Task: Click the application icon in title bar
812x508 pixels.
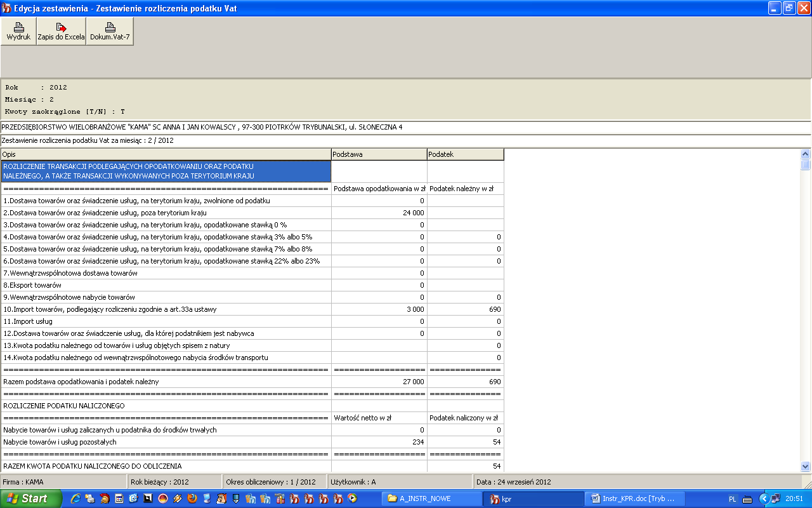Action: point(7,8)
